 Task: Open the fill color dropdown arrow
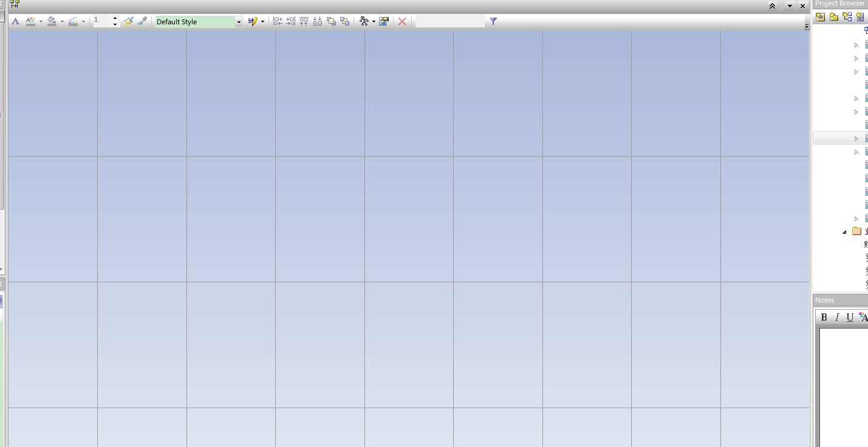click(62, 21)
